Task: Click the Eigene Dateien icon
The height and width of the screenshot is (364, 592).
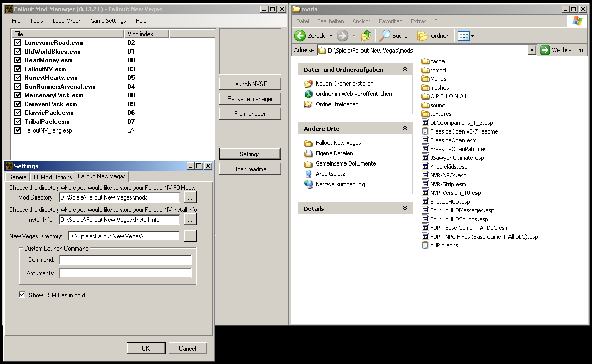Action: [308, 153]
